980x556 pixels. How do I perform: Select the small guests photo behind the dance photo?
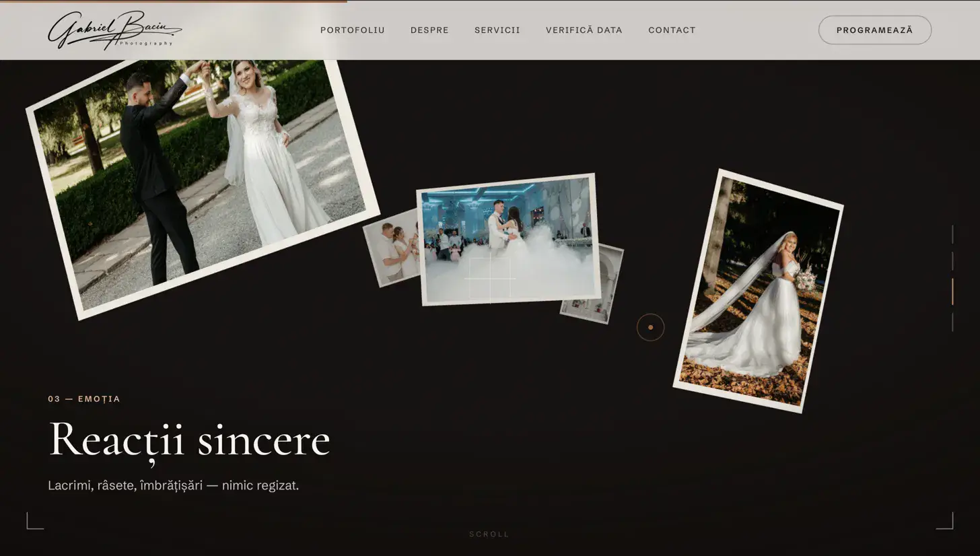pos(392,248)
